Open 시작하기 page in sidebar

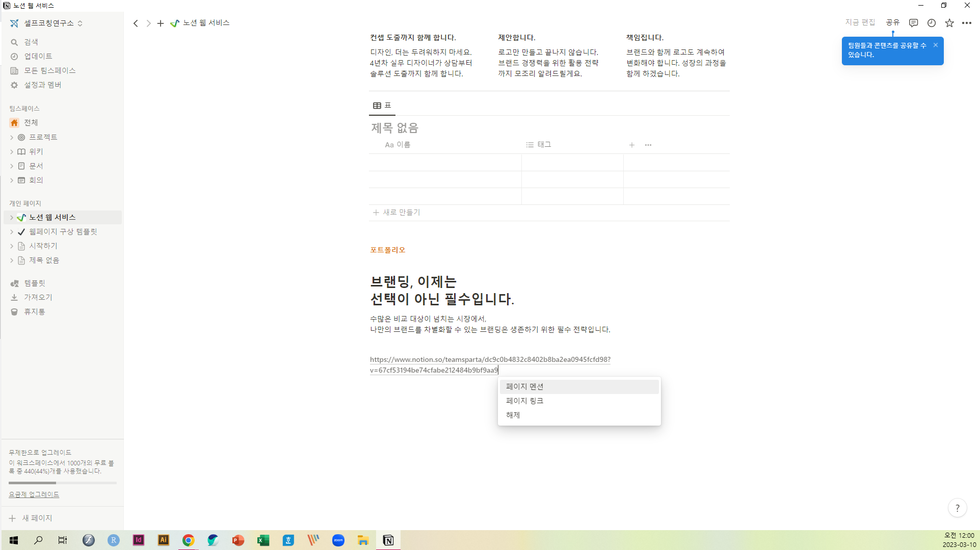43,246
